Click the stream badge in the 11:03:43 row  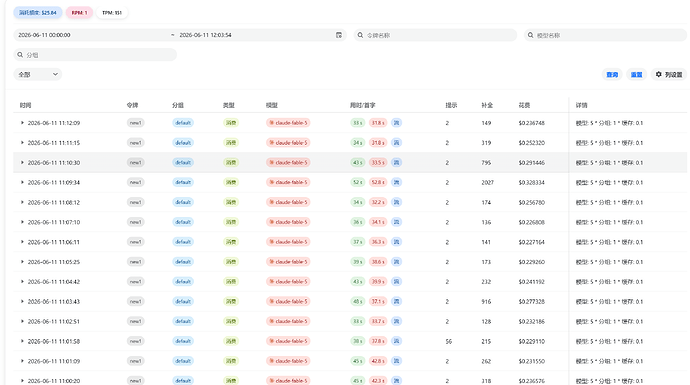click(396, 301)
